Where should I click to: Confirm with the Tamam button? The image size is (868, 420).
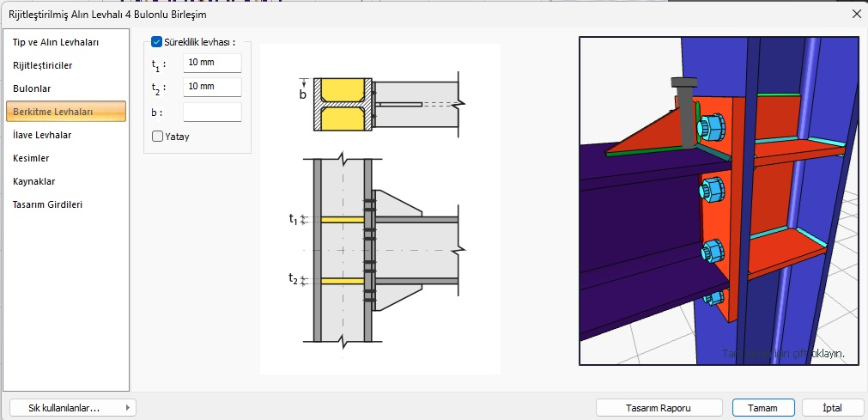763,408
